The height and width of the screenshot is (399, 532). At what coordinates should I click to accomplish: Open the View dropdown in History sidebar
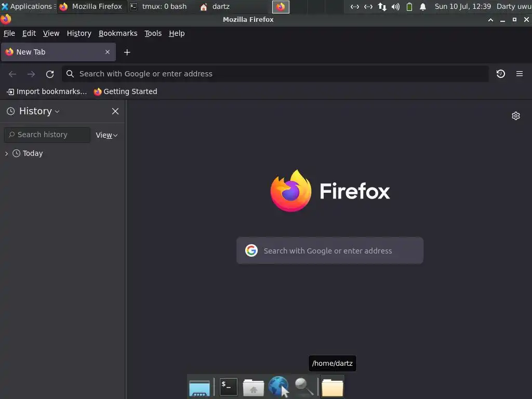107,135
